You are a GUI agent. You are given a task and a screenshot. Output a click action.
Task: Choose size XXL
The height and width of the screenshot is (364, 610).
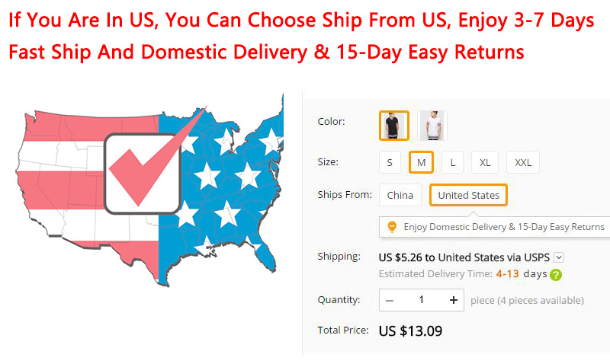tap(523, 162)
